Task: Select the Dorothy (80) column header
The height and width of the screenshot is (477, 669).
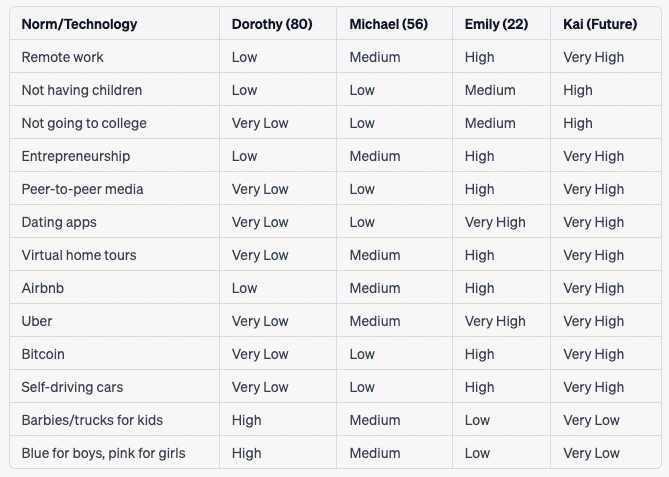Action: [x=271, y=24]
